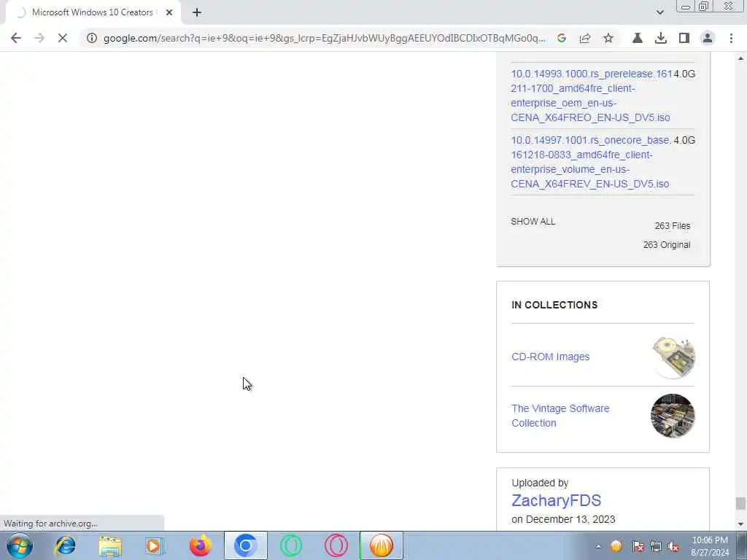Switch to Chrome in the taskbar
747x560 pixels.
click(245, 545)
